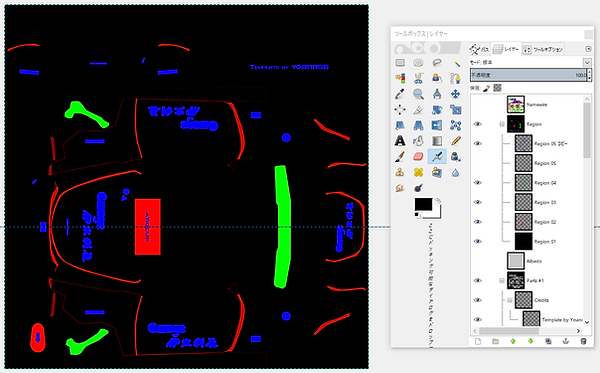
Task: Collapse the Credits layer group
Action: point(510,300)
